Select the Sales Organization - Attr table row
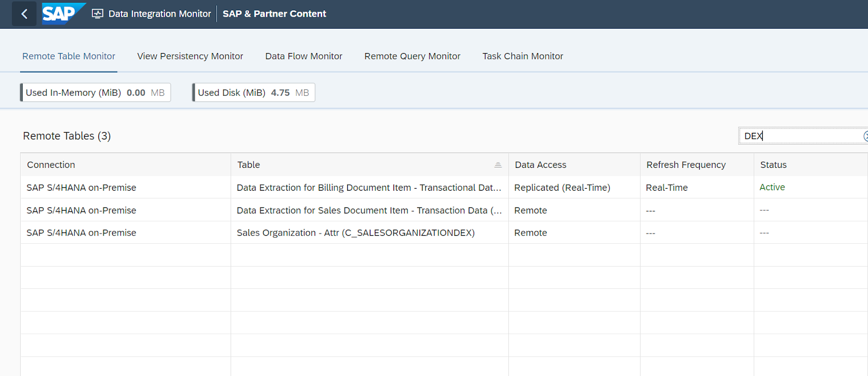The width and height of the screenshot is (868, 376). point(444,233)
